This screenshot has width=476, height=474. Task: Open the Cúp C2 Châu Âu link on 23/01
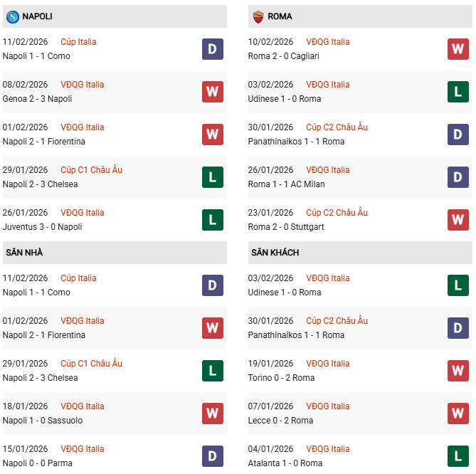tap(337, 213)
